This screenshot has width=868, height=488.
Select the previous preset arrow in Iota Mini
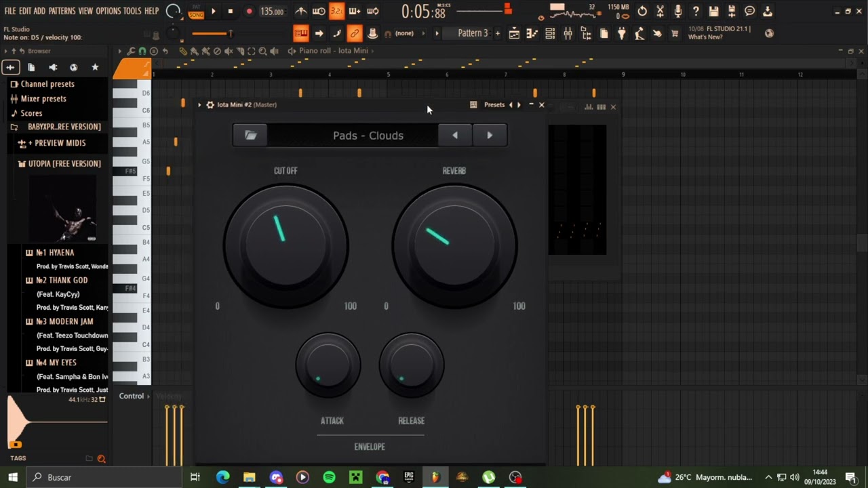click(455, 135)
